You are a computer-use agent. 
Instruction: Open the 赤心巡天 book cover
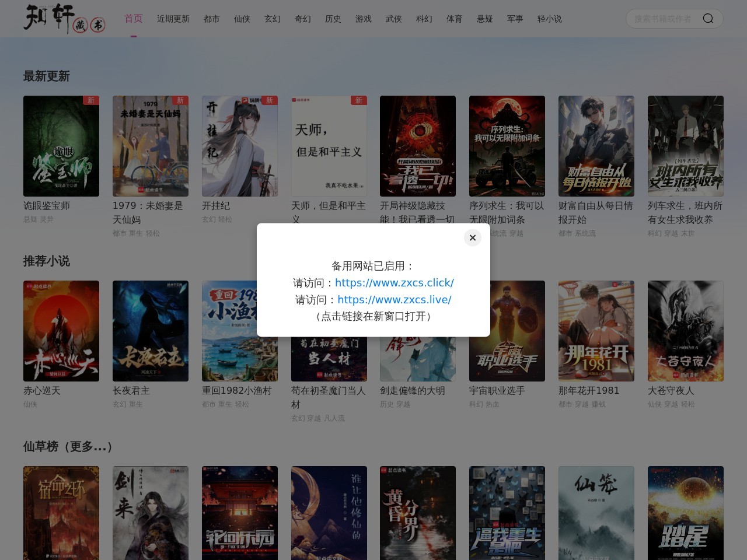coord(61,331)
